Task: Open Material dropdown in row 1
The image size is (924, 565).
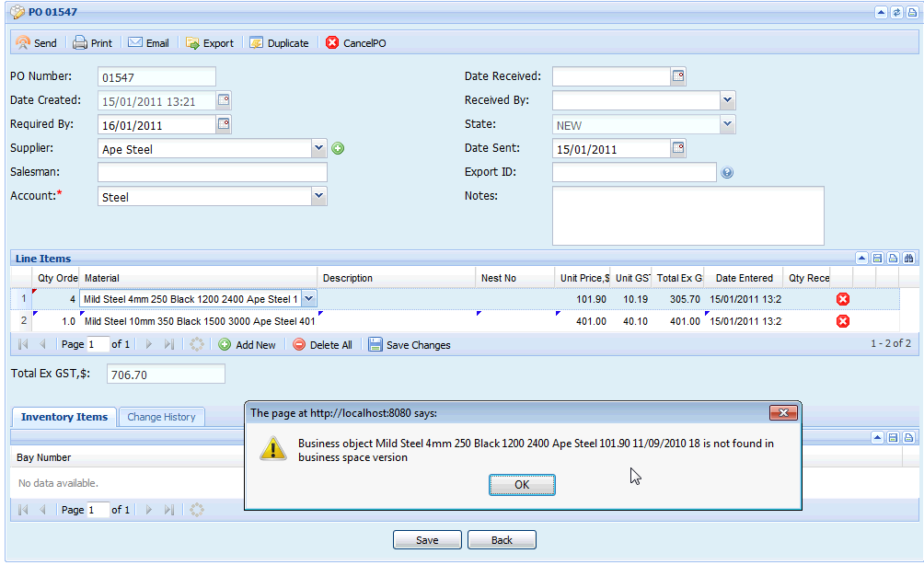Action: 308,299
